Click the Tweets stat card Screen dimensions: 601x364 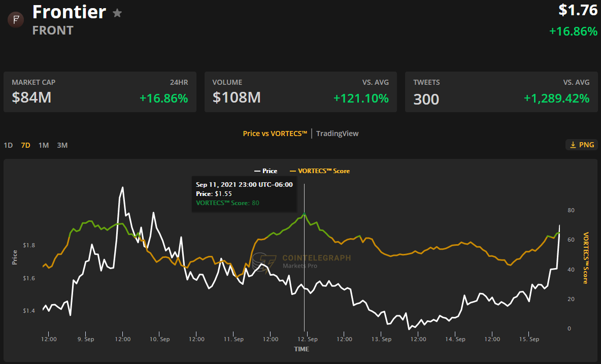pyautogui.click(x=501, y=92)
